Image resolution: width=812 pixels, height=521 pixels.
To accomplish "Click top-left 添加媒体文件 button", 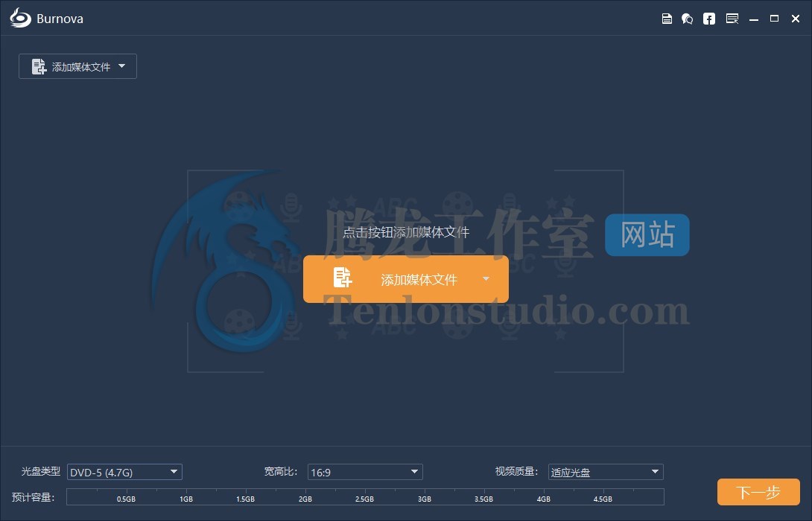I will (x=77, y=66).
